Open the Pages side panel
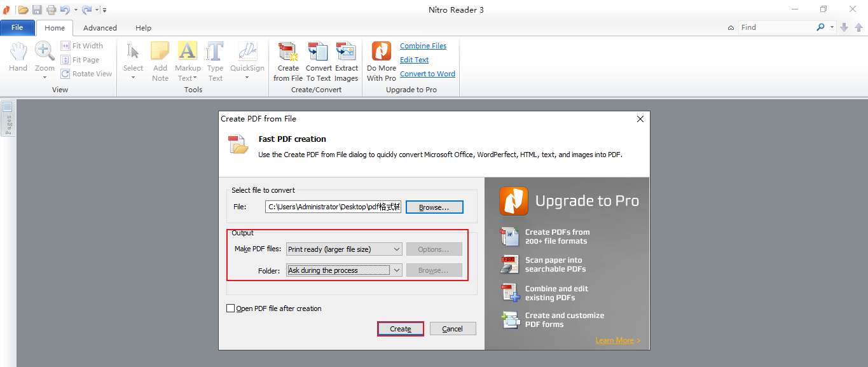 coord(8,118)
